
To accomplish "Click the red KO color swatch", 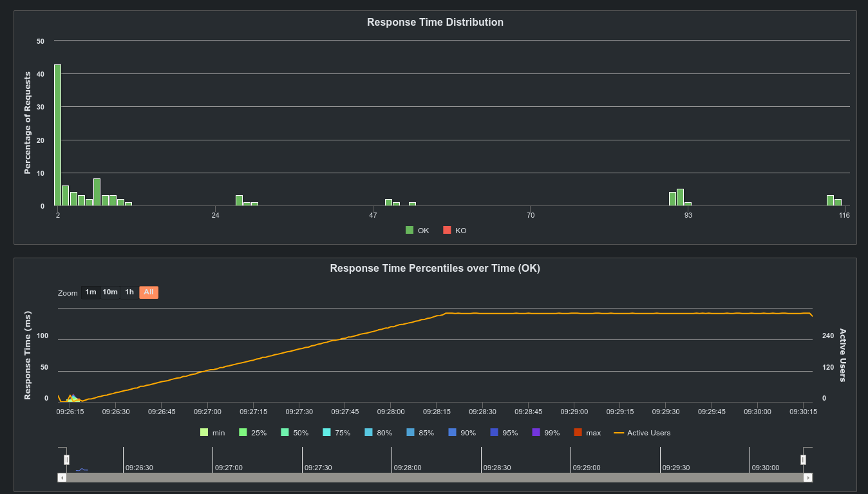I will coord(447,231).
